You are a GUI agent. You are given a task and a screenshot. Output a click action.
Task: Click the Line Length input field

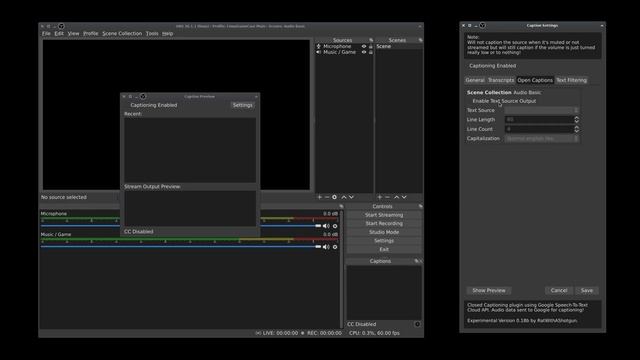coord(539,120)
